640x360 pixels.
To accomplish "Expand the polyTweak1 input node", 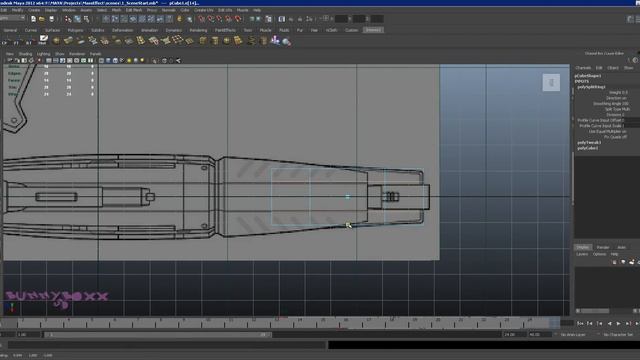I will (x=589, y=142).
